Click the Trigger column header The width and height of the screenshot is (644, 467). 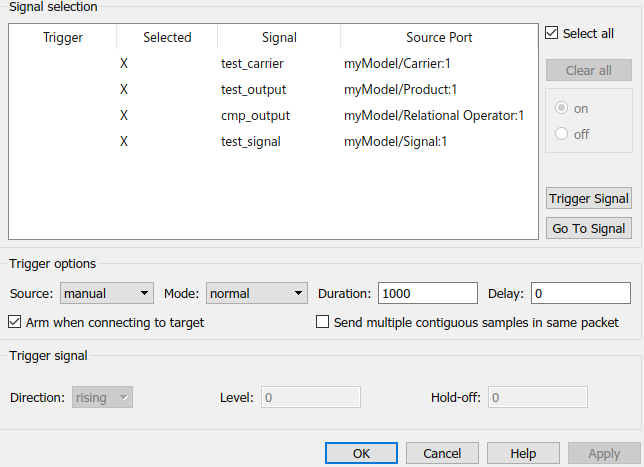[63, 38]
